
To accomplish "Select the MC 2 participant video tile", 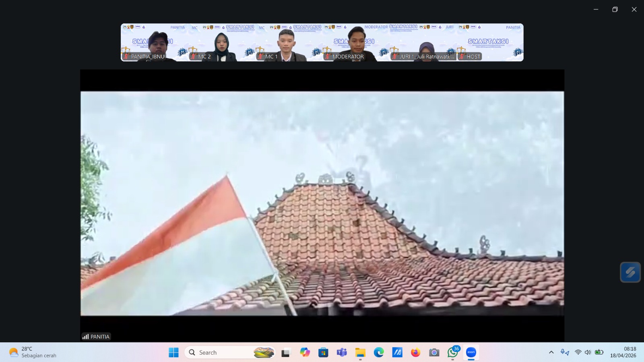I will point(221,43).
